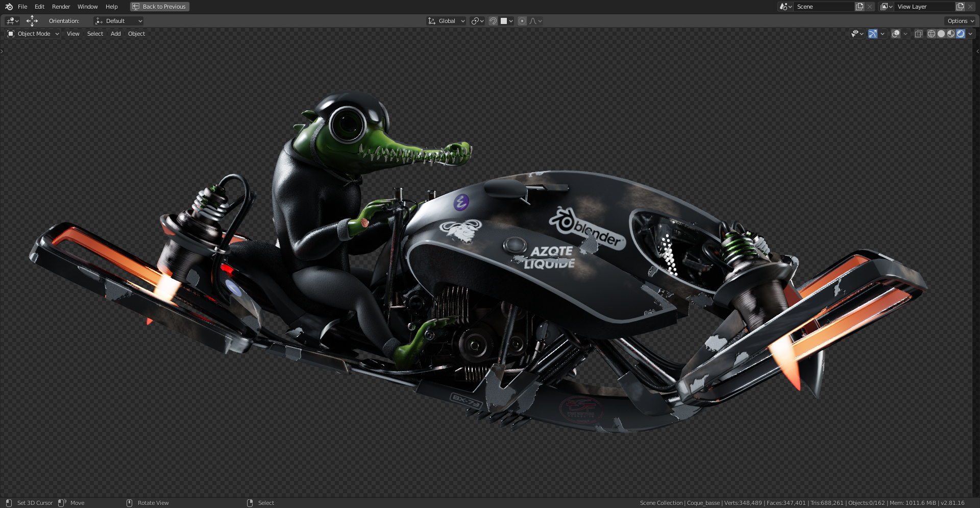
Task: Switch to solid viewport shading
Action: (941, 34)
